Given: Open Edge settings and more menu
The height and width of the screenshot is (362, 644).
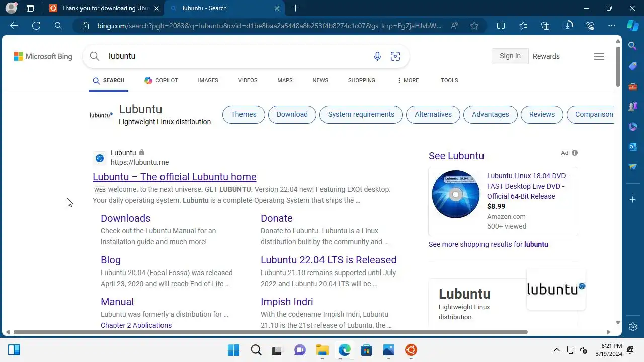Looking at the screenshot, I should 612,26.
